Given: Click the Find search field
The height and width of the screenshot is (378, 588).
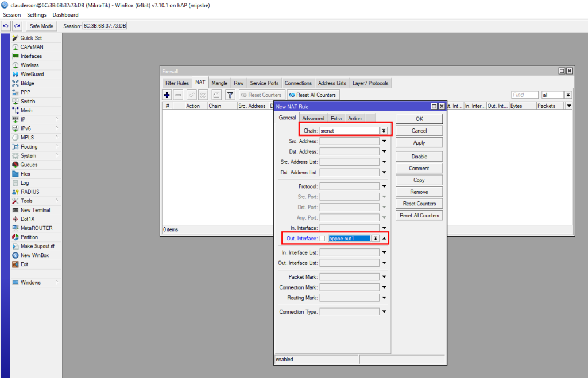Looking at the screenshot, I should click(x=524, y=95).
